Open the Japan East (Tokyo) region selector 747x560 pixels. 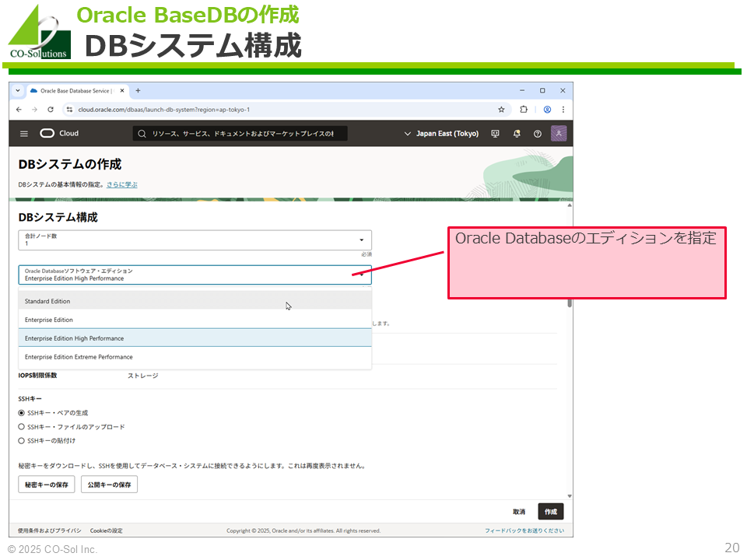441,134
